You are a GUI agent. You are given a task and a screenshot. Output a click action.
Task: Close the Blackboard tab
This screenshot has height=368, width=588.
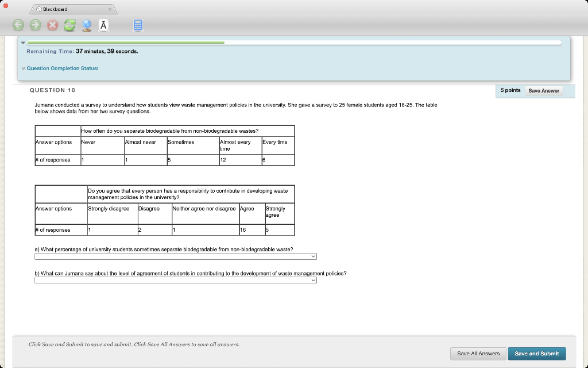pyautogui.click(x=110, y=9)
